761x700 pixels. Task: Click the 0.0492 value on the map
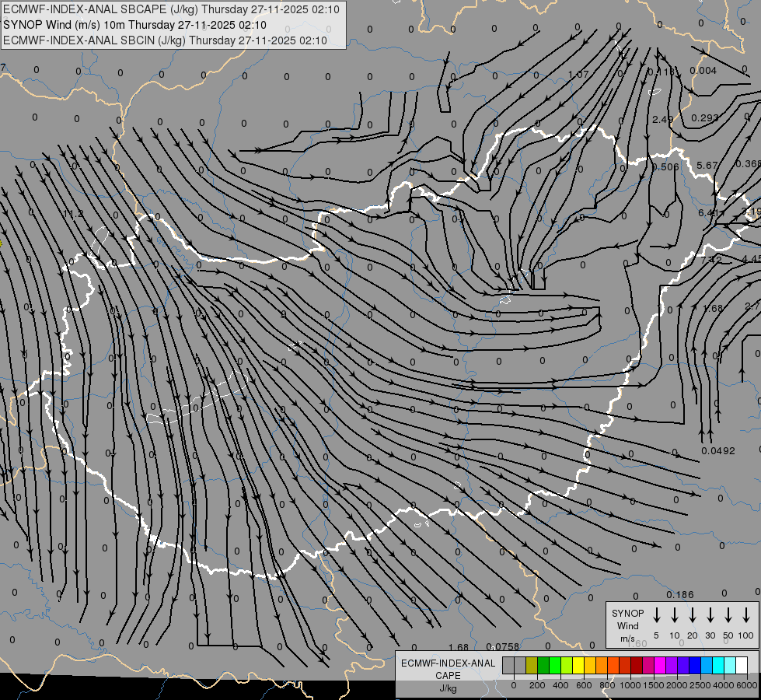pyautogui.click(x=718, y=451)
